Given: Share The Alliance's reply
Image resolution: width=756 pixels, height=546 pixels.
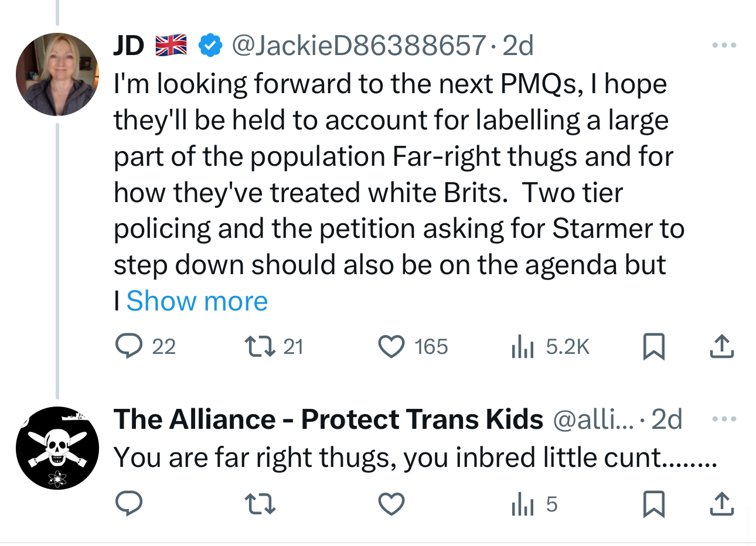Looking at the screenshot, I should click(x=721, y=504).
